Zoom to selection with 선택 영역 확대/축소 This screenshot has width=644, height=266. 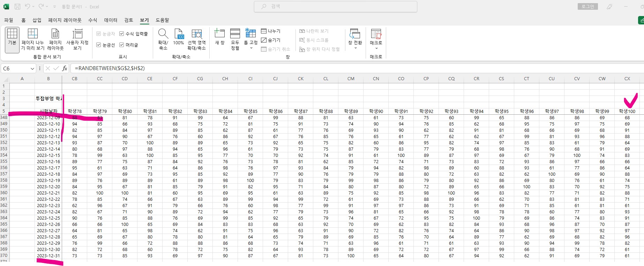tap(197, 40)
